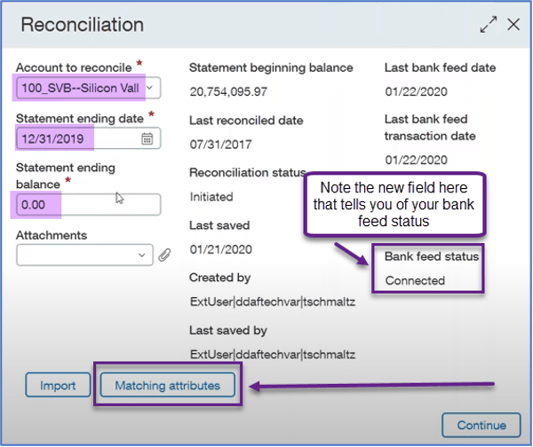Image resolution: width=533 pixels, height=447 pixels.
Task: Proceed with the Continue button
Action: 481,425
